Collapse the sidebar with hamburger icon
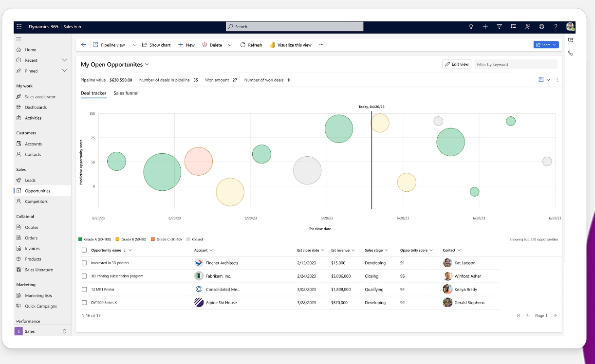The width and height of the screenshot is (595, 364). tap(19, 39)
